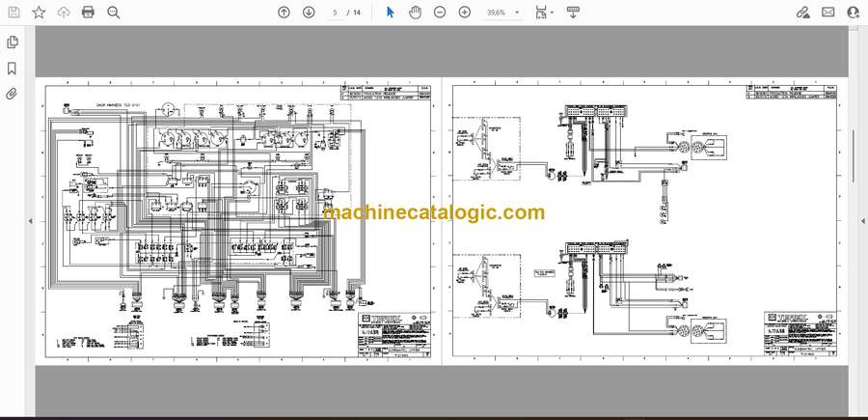Open the find text magnifier tool
868x420 pixels.
click(114, 13)
